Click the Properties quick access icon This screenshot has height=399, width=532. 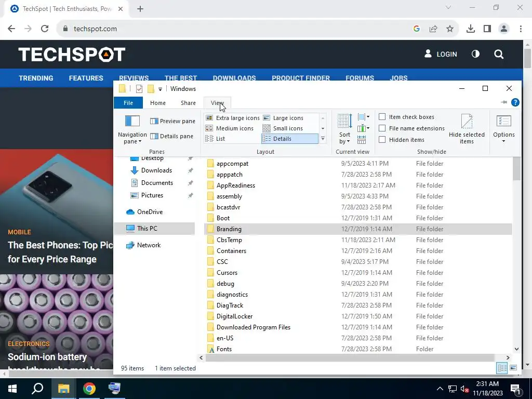[x=139, y=89]
